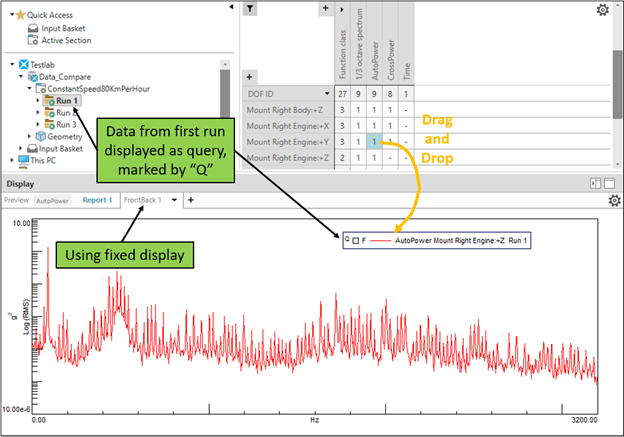Screen dimensions: 624x437
Task: Click the filter funnel icon in pivot table
Action: coord(251,9)
